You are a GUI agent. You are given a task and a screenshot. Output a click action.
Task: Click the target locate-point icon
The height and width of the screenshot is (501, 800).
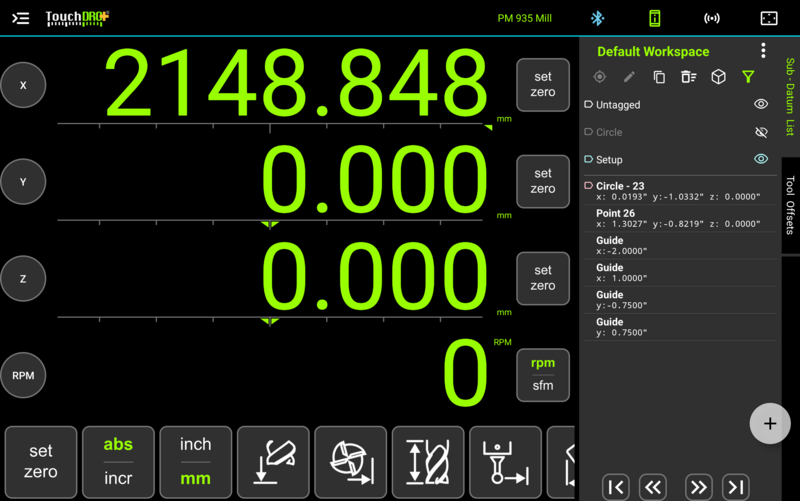(x=599, y=77)
